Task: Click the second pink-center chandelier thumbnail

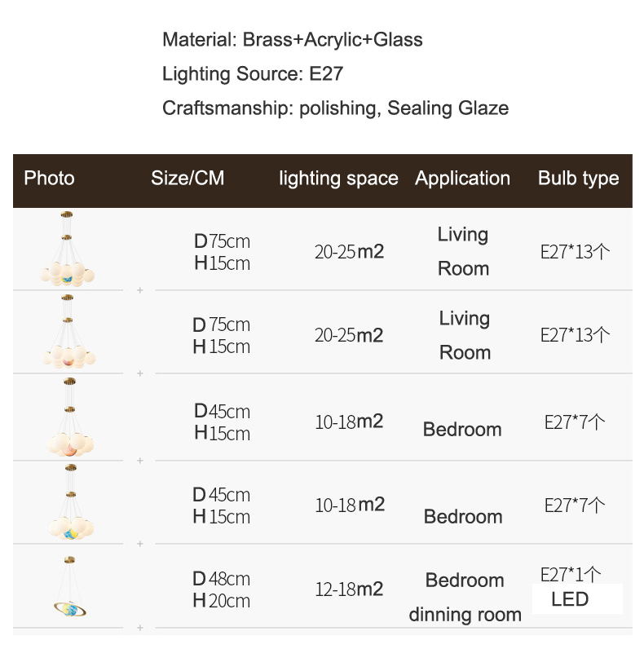Action: 68,332
